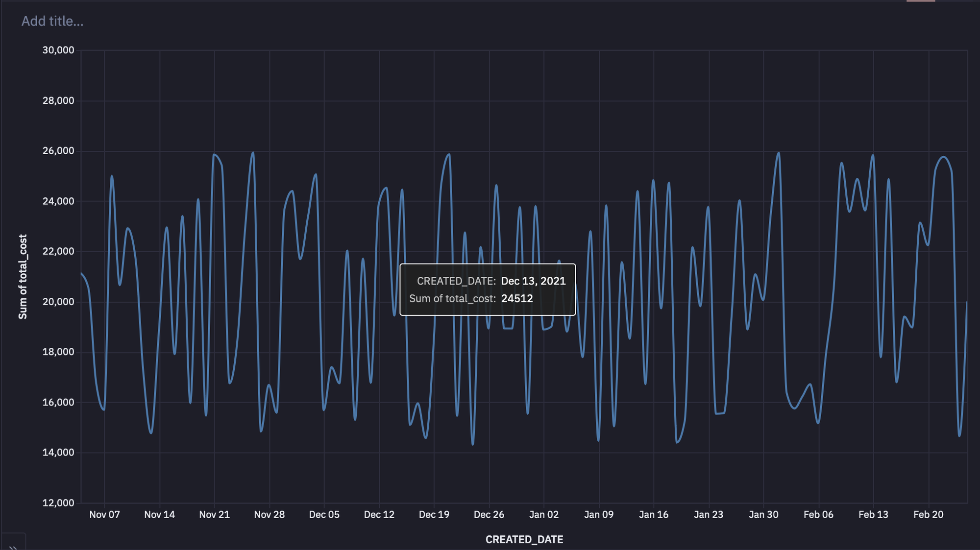Click the Feb 13 x-axis tick label
The width and height of the screenshot is (980, 550).
(873, 514)
